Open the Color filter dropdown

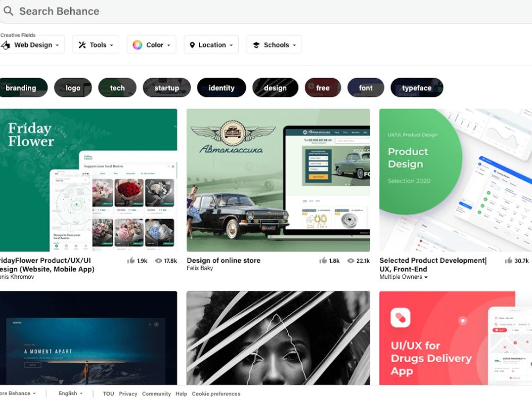click(151, 45)
